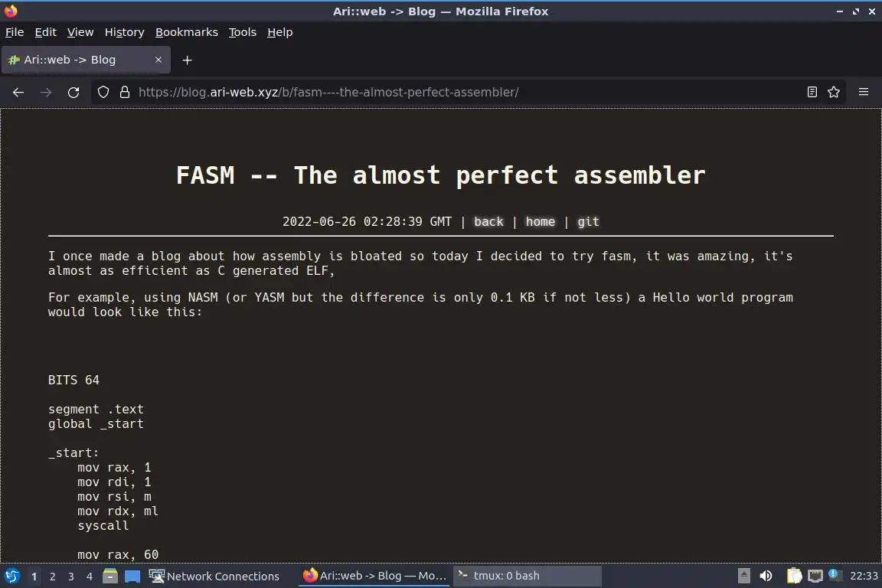882x588 pixels.
Task: Switch to Firefox taskbar entry
Action: (x=374, y=576)
